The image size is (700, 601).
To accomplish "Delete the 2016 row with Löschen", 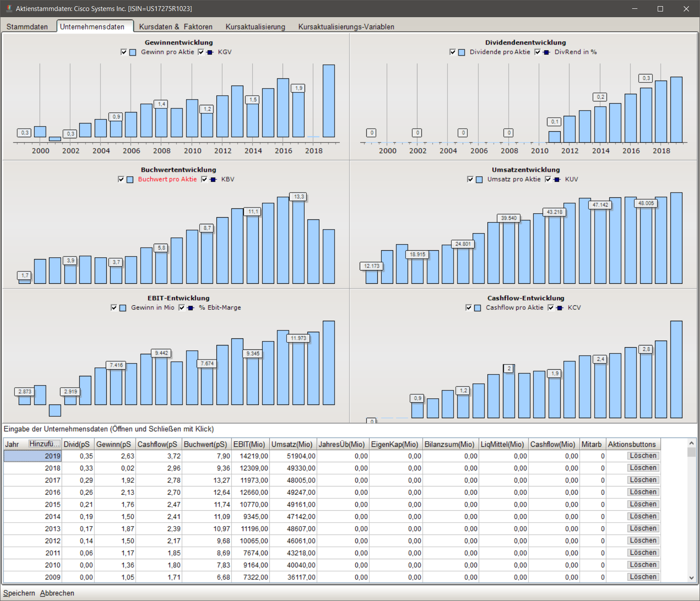I will (643, 492).
